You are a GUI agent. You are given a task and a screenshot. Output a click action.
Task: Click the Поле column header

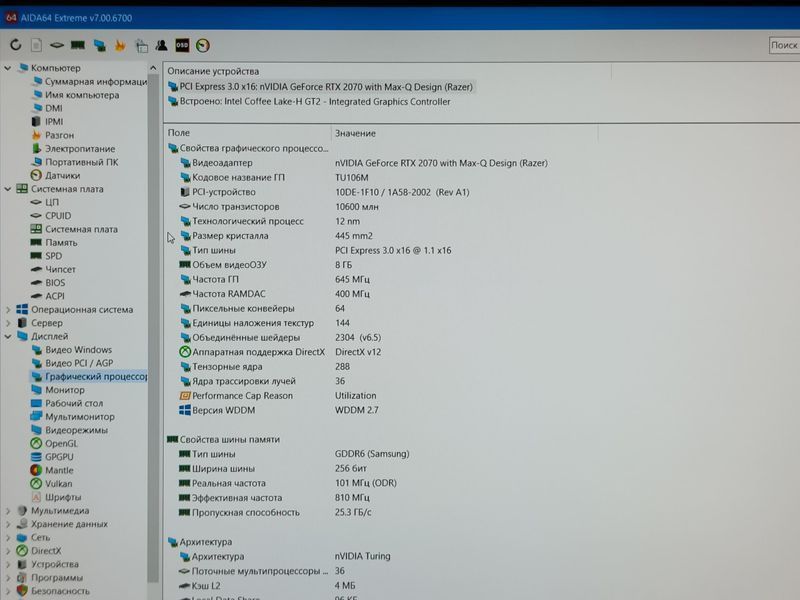point(247,133)
